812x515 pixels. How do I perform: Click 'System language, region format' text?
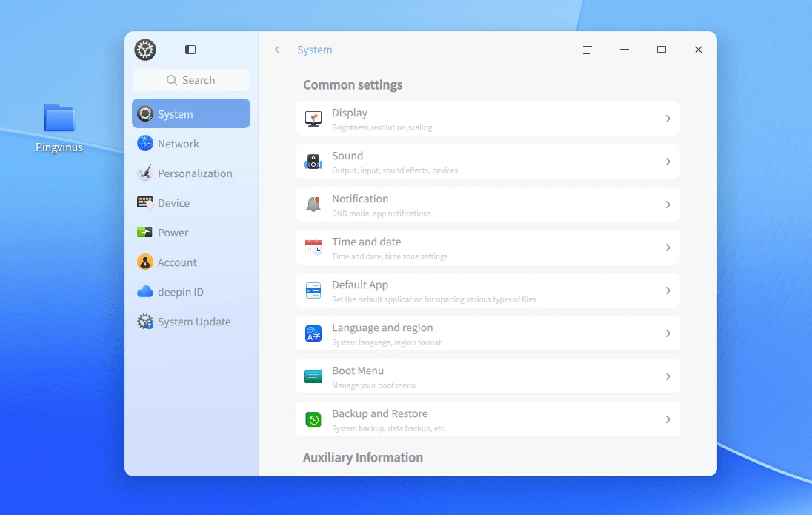tap(386, 342)
